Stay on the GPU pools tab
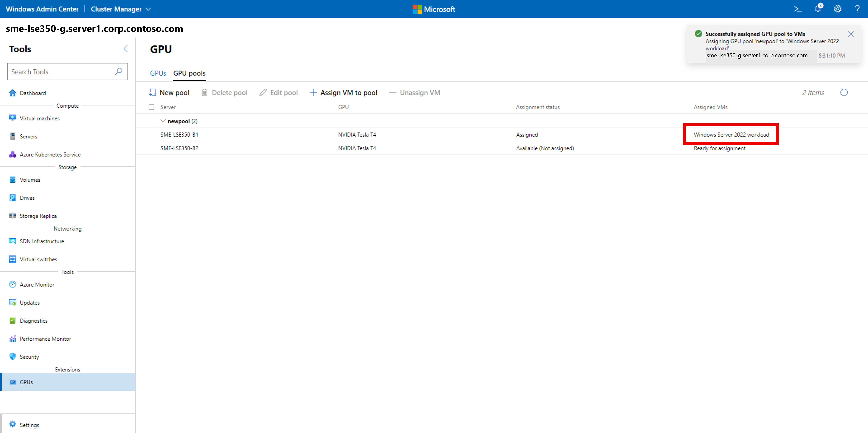This screenshot has height=433, width=868. point(189,73)
